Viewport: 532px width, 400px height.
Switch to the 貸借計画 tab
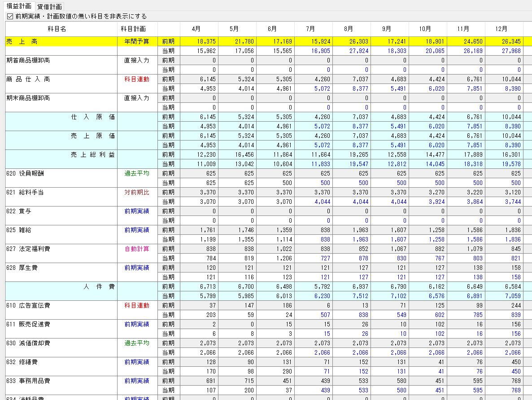(50, 6)
